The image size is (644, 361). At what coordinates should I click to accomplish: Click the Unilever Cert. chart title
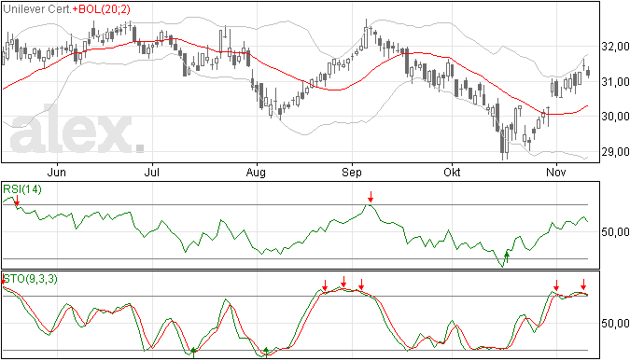pos(37,9)
